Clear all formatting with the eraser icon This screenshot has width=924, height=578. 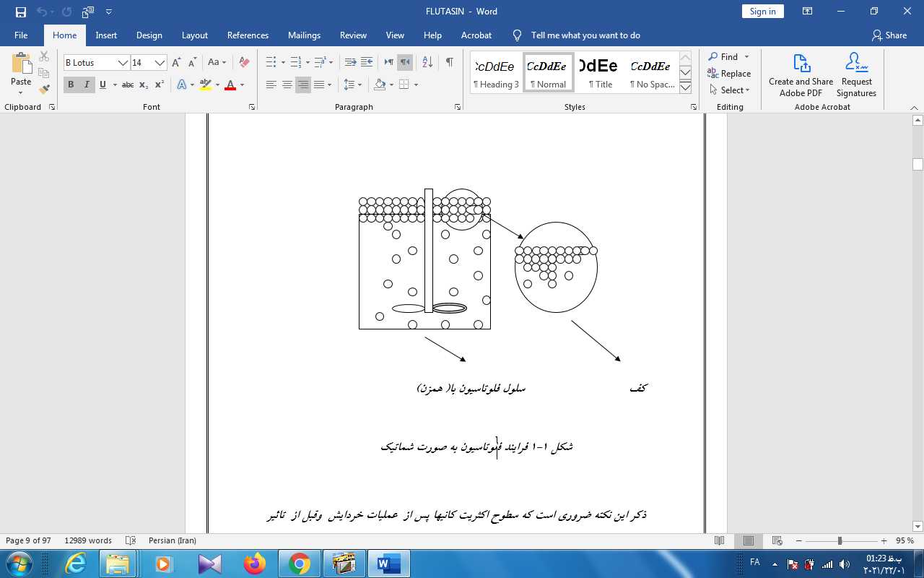244,63
